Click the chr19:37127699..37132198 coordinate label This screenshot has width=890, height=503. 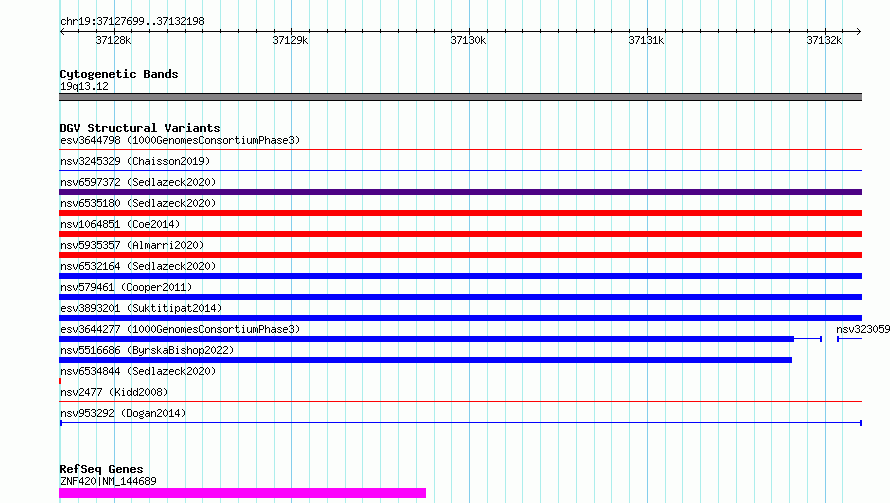[x=132, y=22]
